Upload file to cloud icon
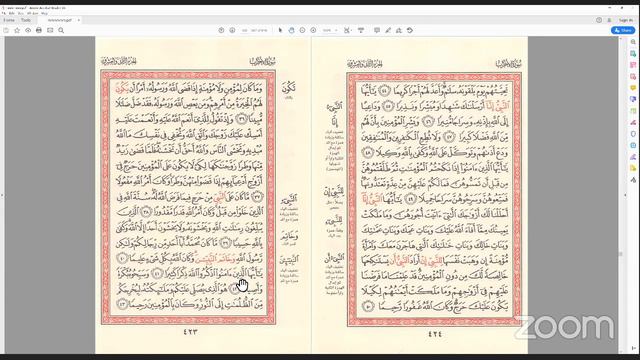 (28, 30)
